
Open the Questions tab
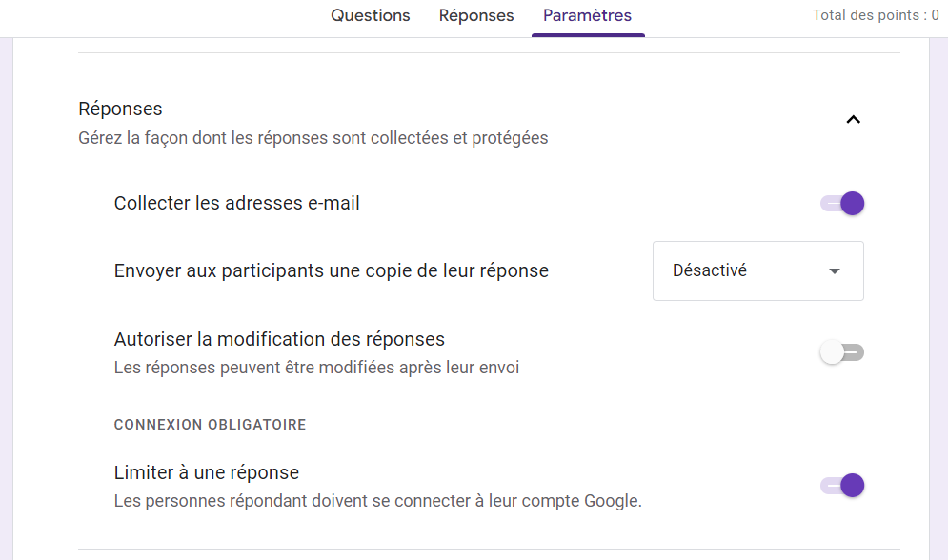click(x=371, y=16)
